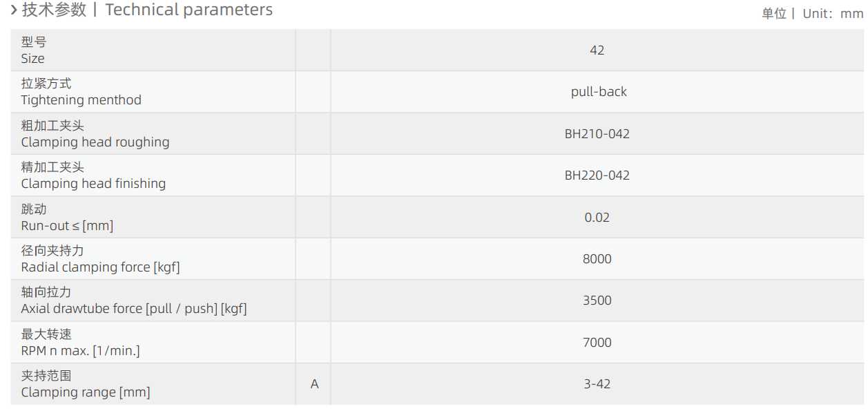The image size is (868, 409).
Task: Select the axial drawtube force value 3500
Action: coord(597,301)
